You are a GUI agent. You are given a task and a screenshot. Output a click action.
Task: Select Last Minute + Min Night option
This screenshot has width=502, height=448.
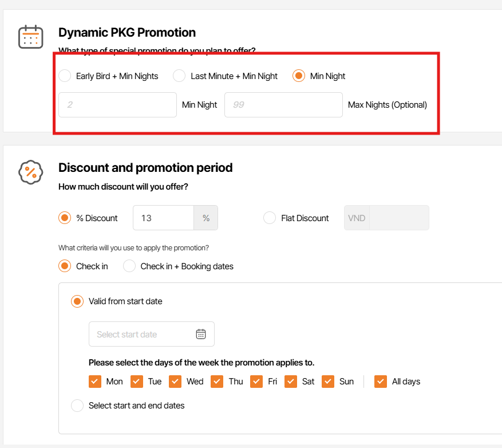pyautogui.click(x=180, y=76)
